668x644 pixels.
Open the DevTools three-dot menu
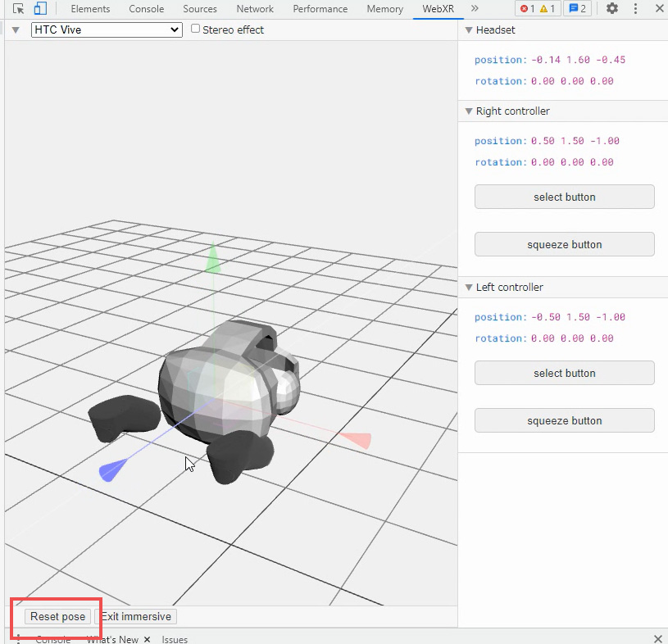(x=636, y=9)
